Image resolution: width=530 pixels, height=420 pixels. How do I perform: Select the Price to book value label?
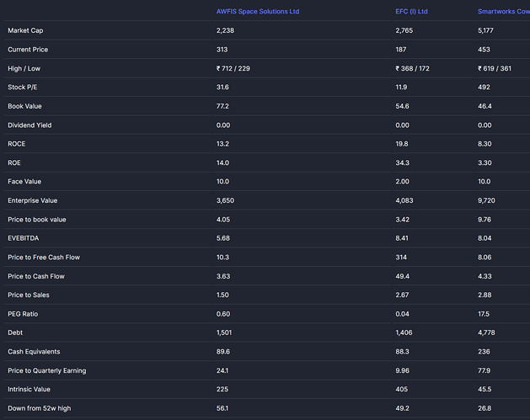coord(37,220)
